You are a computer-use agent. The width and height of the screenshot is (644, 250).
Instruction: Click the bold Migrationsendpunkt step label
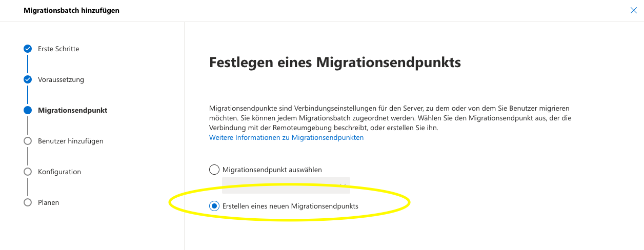coord(72,110)
